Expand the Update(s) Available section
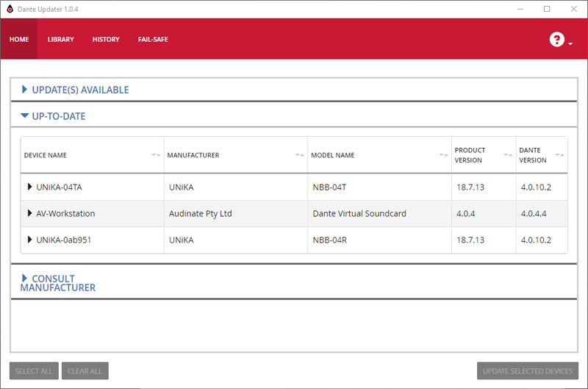The width and height of the screenshot is (588, 389). click(24, 90)
